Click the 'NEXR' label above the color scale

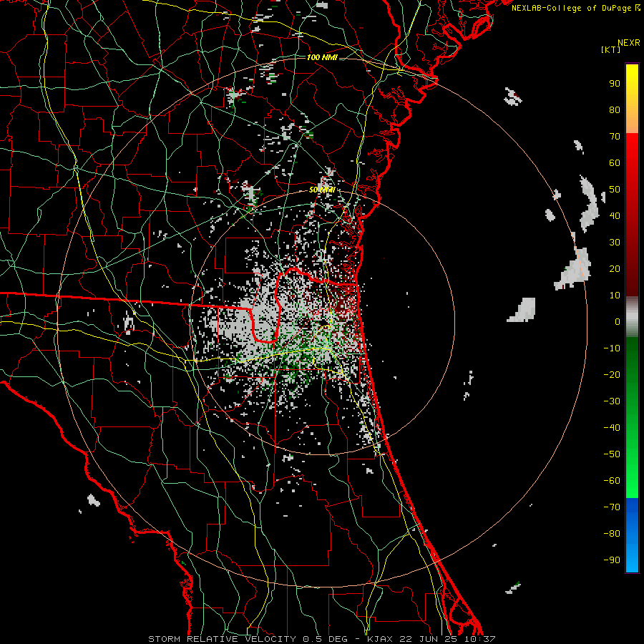[629, 43]
